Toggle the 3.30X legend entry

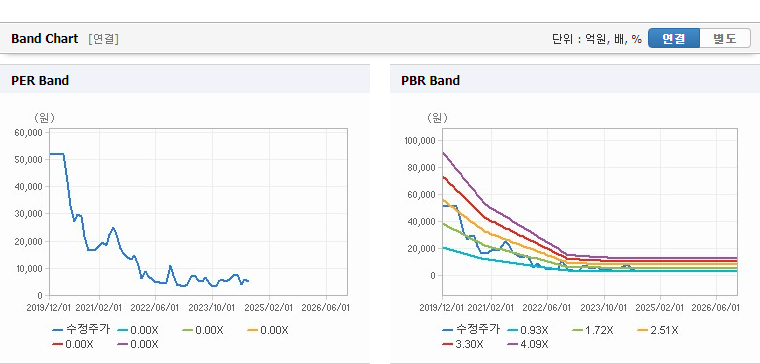pos(462,344)
